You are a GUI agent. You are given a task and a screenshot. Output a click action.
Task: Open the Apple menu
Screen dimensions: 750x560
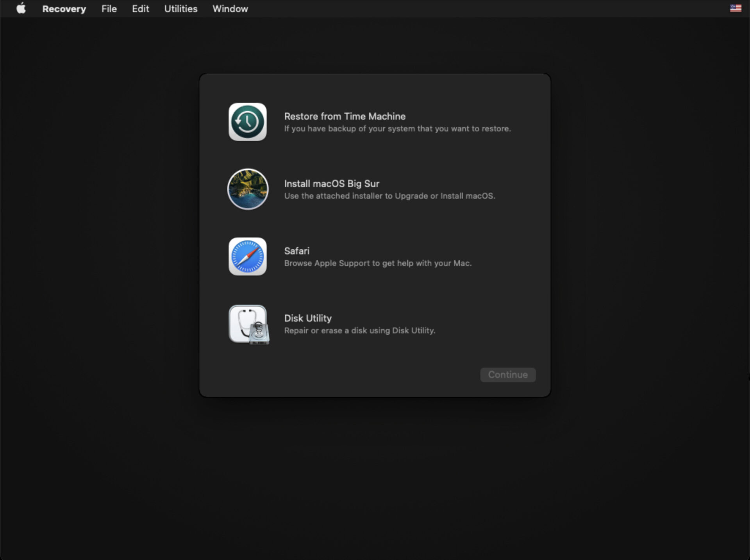point(21,8)
